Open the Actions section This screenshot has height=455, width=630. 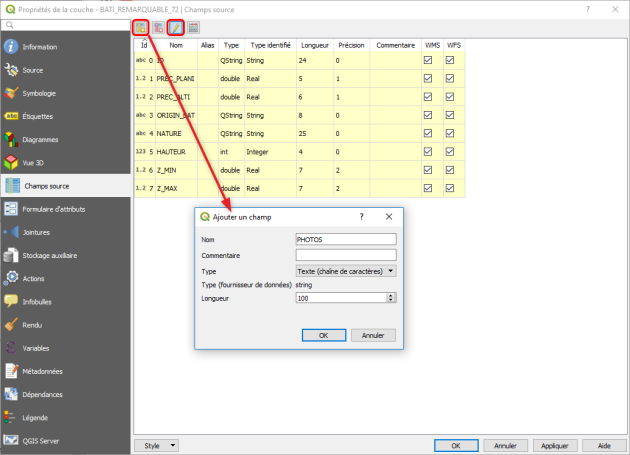(x=65, y=279)
